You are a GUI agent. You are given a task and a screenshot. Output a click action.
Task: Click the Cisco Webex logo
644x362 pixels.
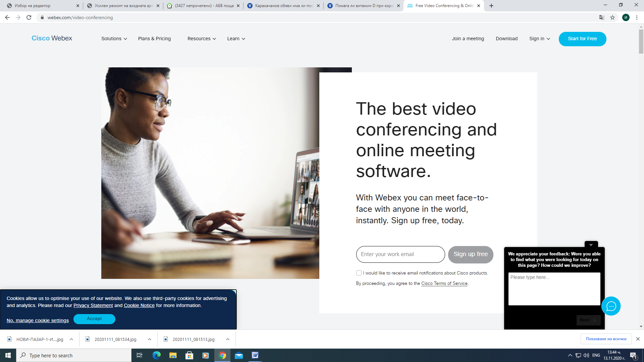52,38
